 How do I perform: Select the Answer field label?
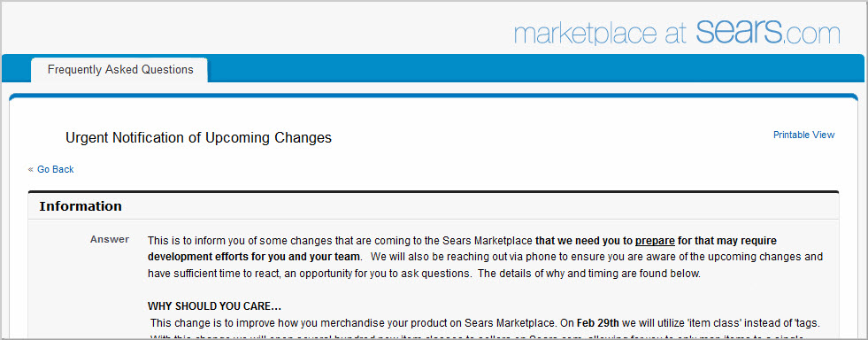[x=110, y=240]
